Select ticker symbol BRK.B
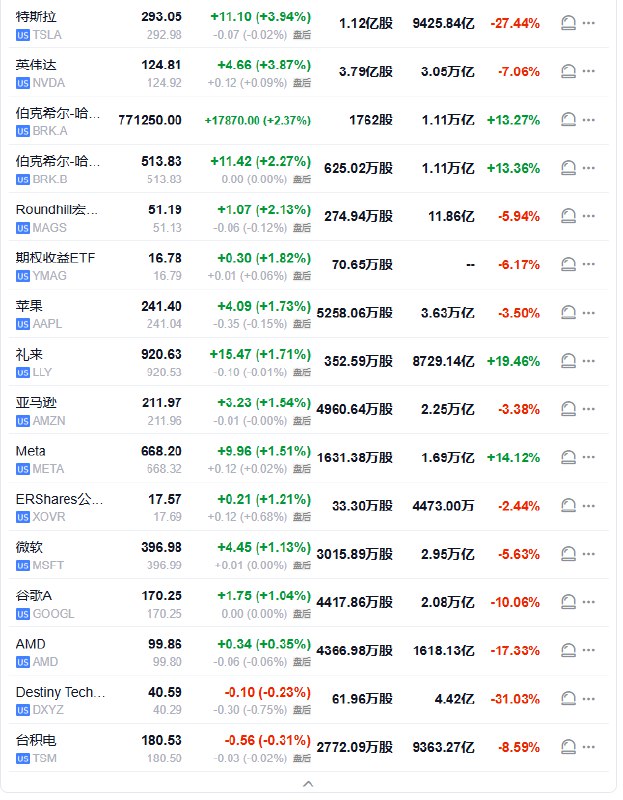 click(x=50, y=179)
